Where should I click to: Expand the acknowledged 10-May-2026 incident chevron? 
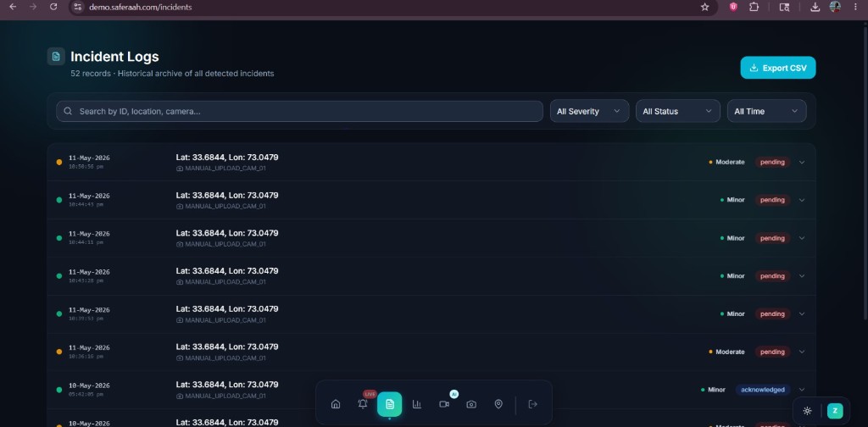(802, 390)
